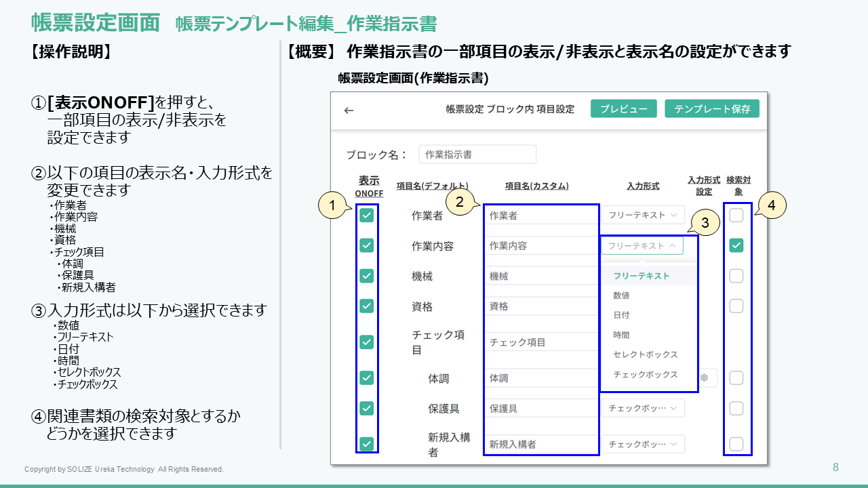Open the 新規入構者 input format dropdown
868x488 pixels.
tap(642, 444)
